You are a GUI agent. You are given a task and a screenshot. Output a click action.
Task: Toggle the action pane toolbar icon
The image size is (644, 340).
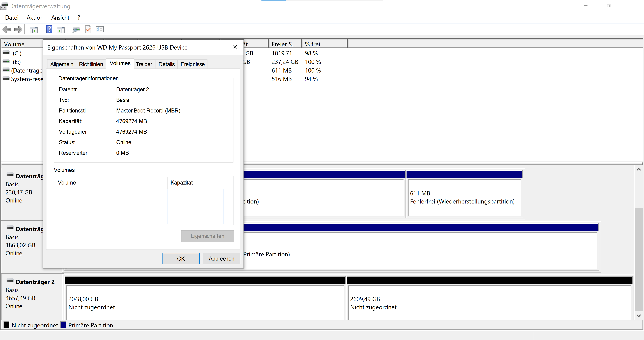pos(61,30)
